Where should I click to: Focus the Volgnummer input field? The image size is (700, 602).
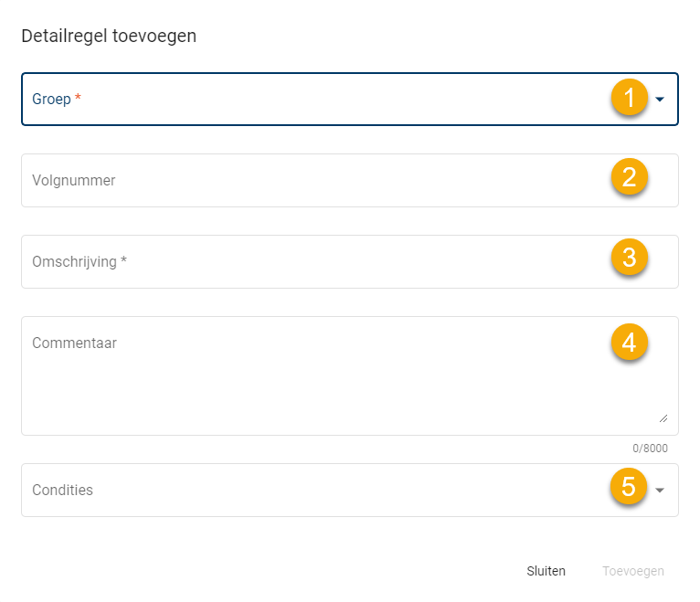[311, 181]
